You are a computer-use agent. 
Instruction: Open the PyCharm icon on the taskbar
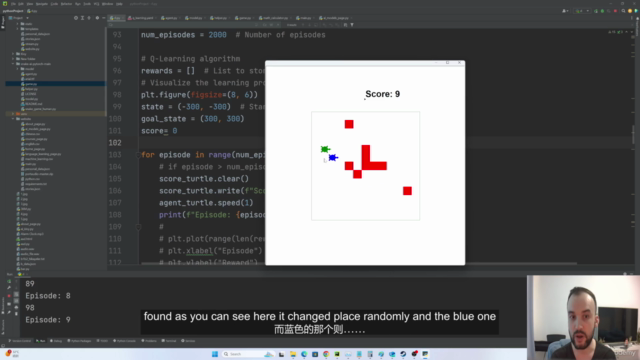click(x=337, y=354)
